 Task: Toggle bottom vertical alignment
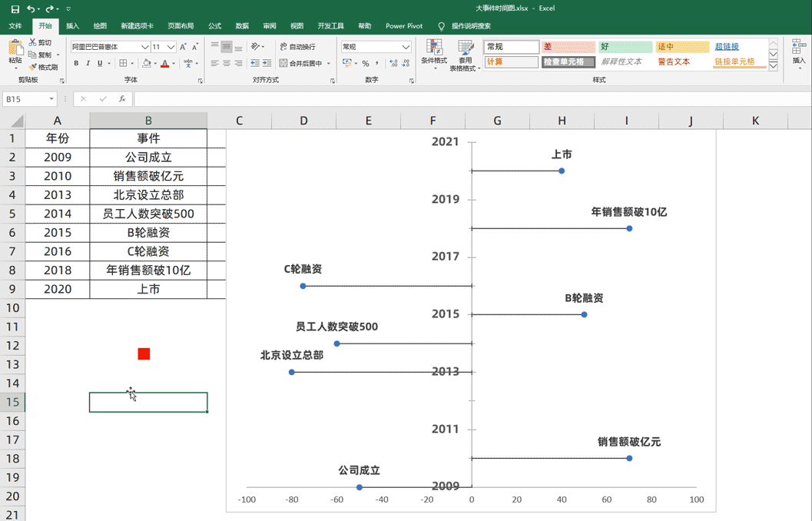click(x=238, y=47)
